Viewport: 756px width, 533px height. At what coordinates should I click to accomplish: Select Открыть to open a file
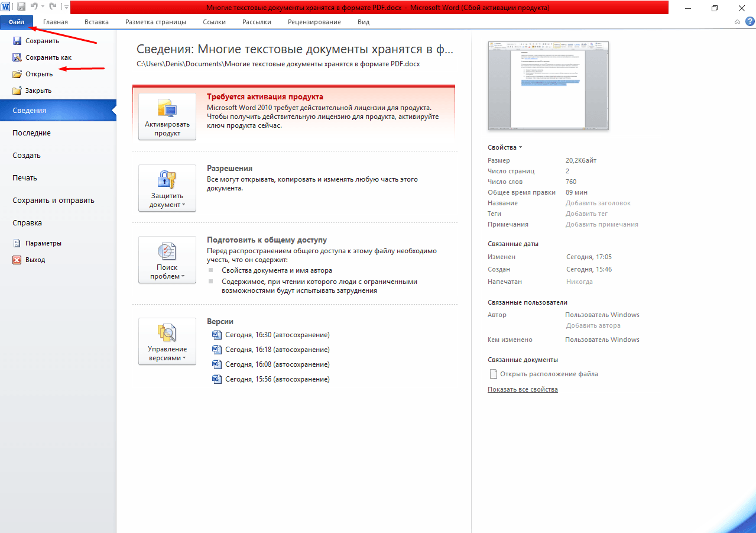point(33,74)
